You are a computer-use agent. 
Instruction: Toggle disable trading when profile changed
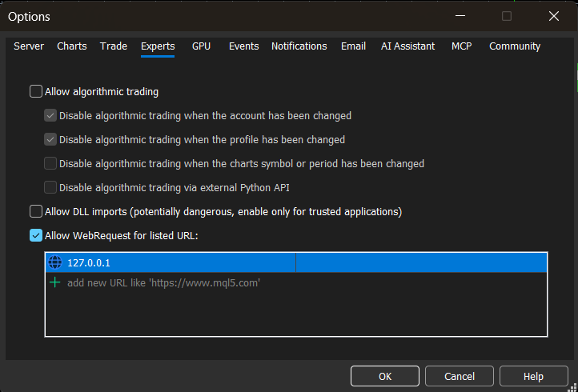50,140
